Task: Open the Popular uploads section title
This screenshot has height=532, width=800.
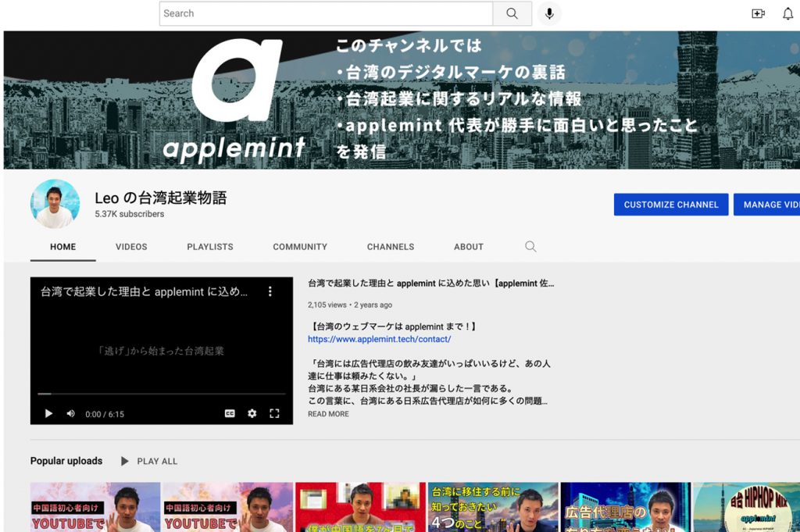Action: click(66, 461)
